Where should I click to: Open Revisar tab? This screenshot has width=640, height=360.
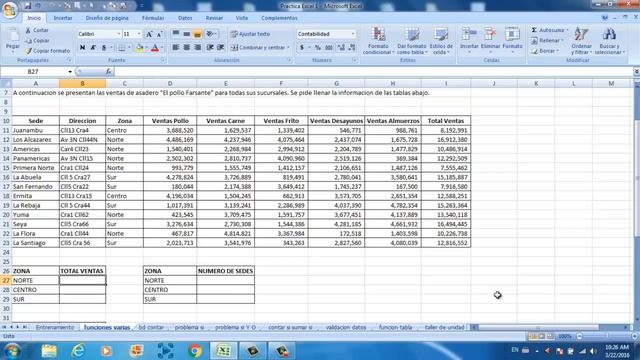click(214, 18)
